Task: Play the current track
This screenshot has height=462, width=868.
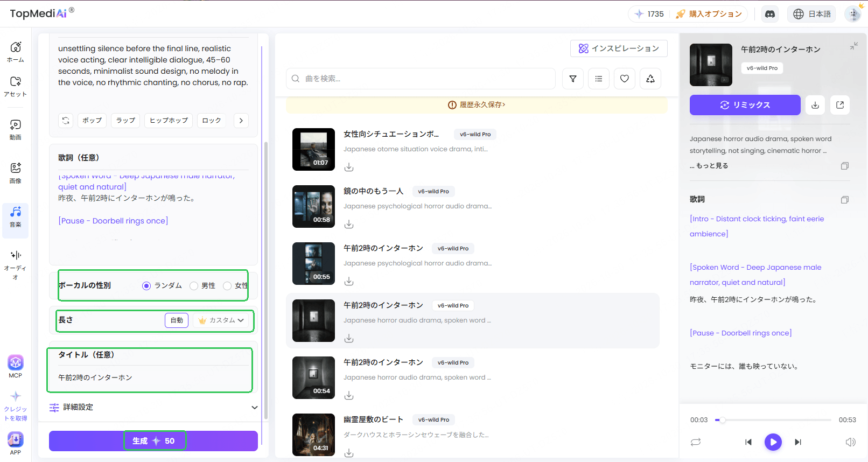Action: point(773,442)
